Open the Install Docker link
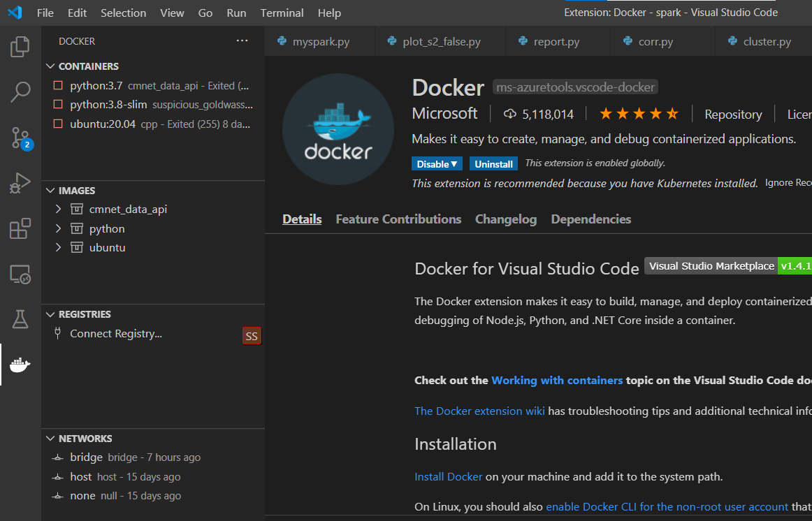 coord(449,476)
